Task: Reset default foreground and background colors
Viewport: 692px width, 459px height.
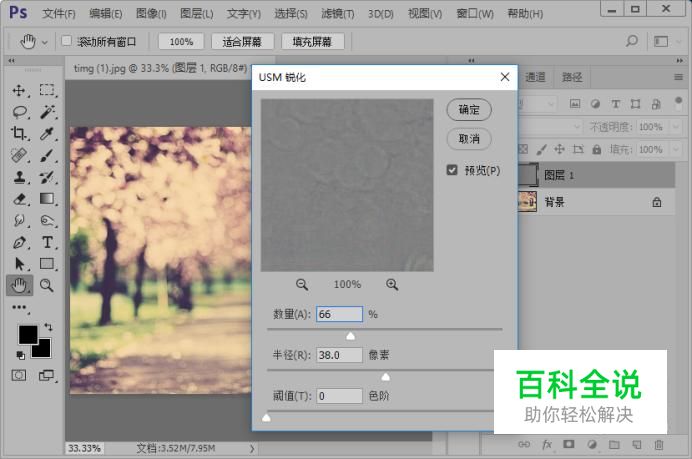Action: click(x=20, y=355)
